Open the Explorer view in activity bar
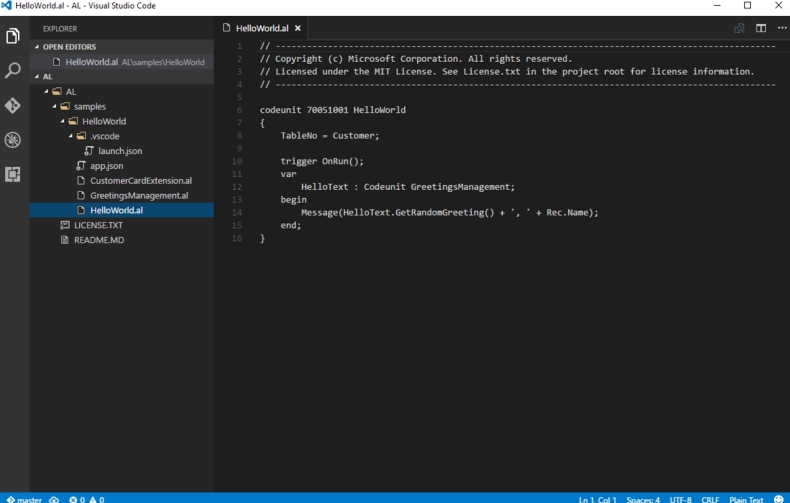The image size is (790, 503). tap(13, 37)
